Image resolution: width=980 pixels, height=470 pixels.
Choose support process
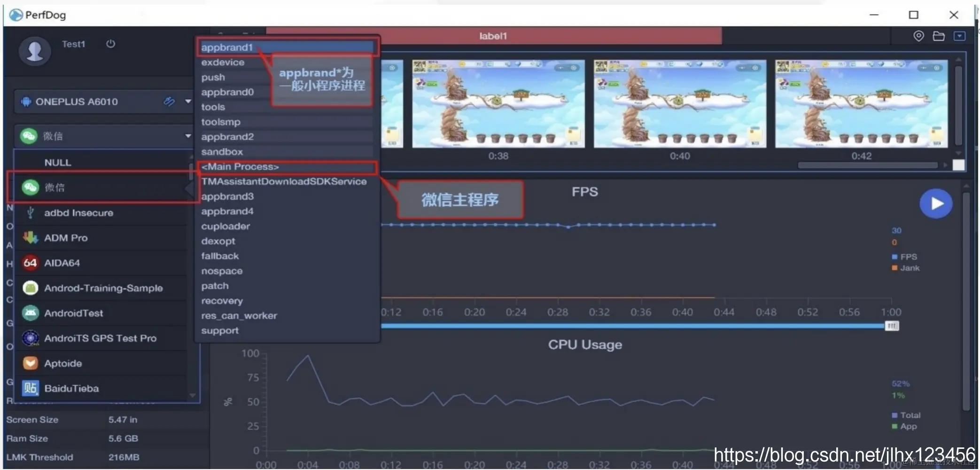pos(287,330)
